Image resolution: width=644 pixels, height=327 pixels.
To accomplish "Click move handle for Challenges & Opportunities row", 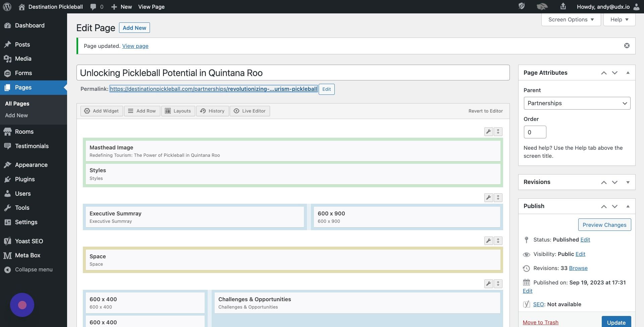I will click(498, 284).
